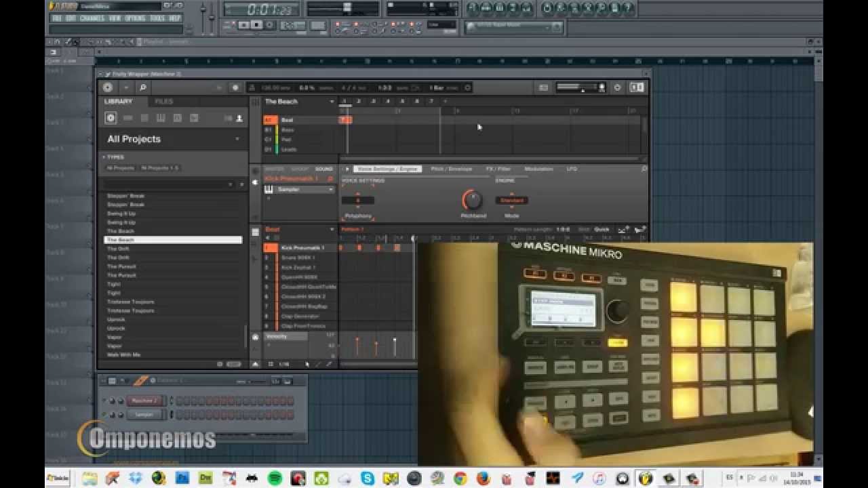Select the Maschine 2 channel button
The image size is (868, 488).
(144, 401)
